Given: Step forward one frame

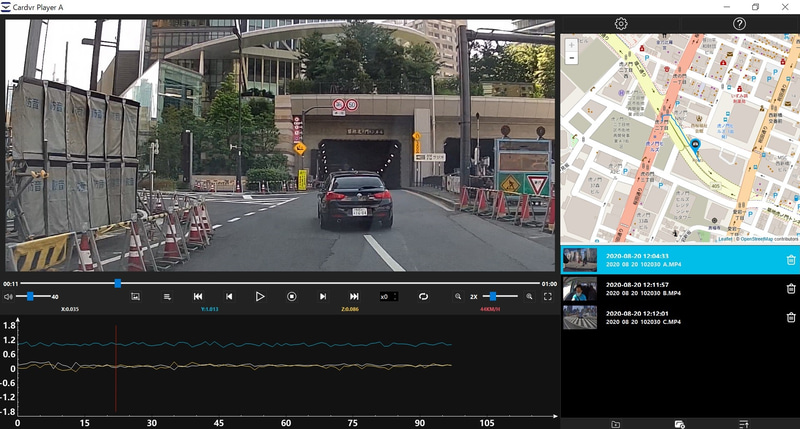Looking at the screenshot, I should 322,296.
